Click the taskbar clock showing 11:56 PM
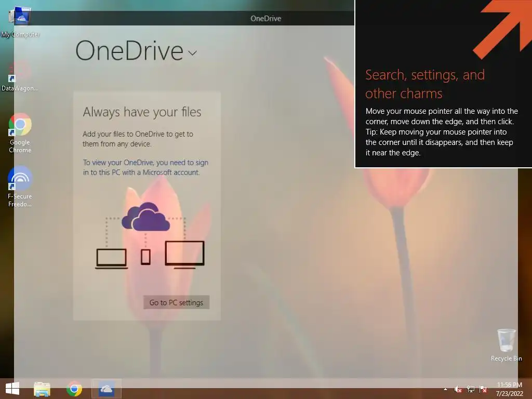Viewport: 532px width, 399px height. 510,389
